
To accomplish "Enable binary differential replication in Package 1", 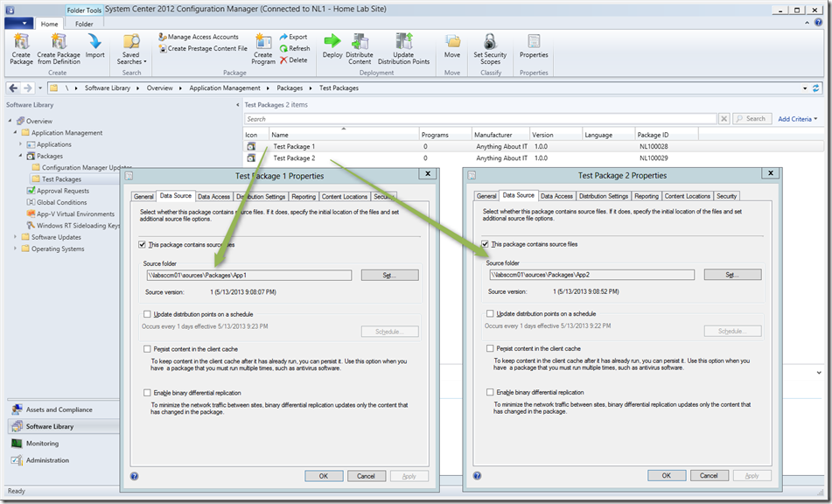I will [147, 393].
